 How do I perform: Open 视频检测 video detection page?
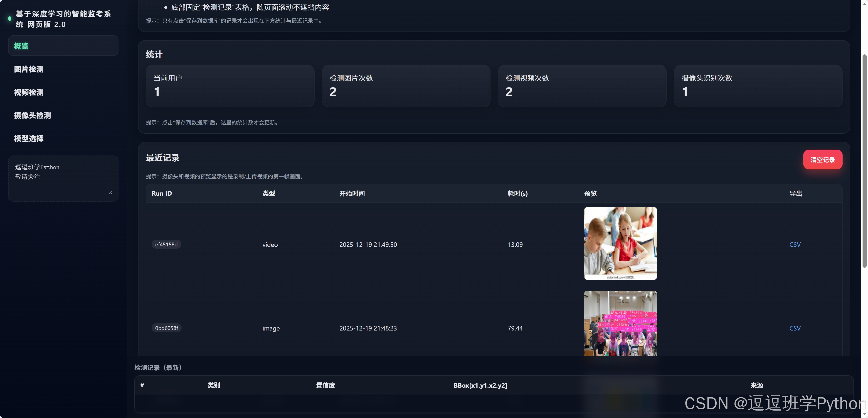[x=29, y=92]
